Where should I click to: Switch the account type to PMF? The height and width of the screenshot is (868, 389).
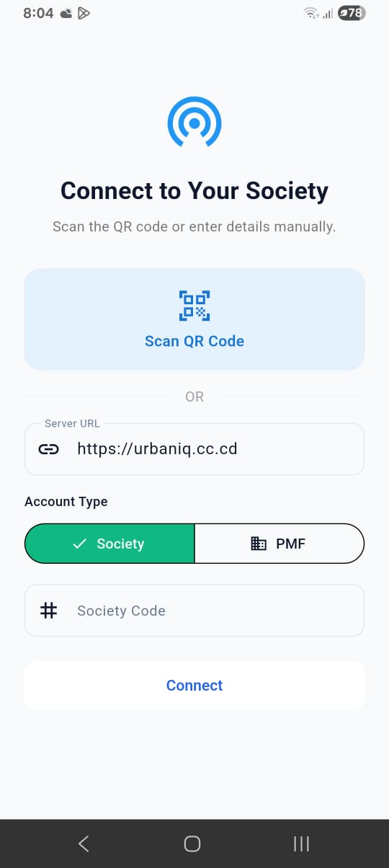(280, 544)
